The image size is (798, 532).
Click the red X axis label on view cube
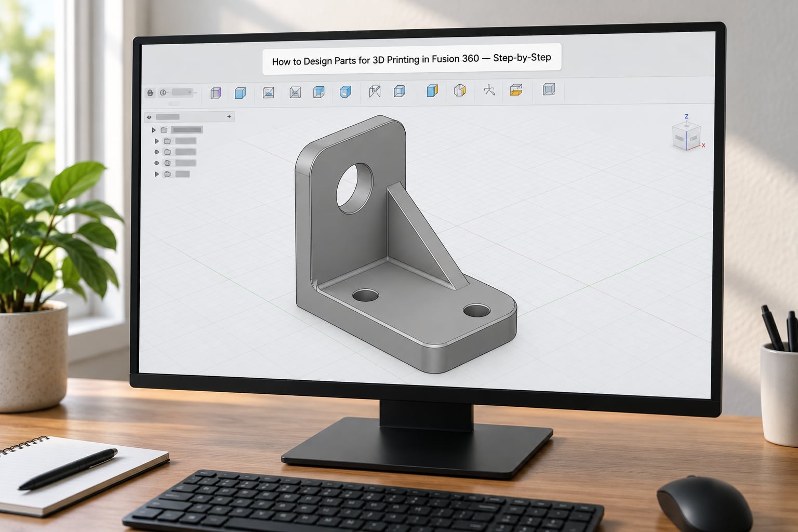pyautogui.click(x=703, y=145)
